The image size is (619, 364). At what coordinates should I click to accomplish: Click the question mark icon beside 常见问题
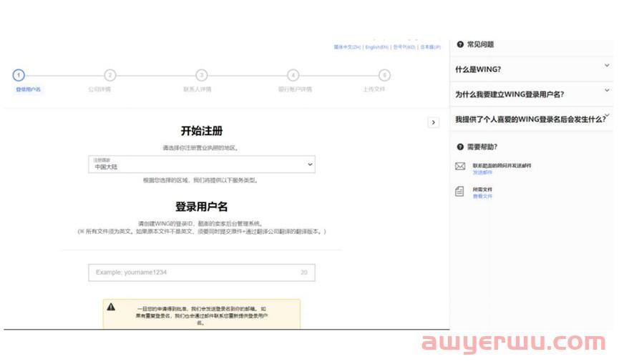click(x=459, y=44)
